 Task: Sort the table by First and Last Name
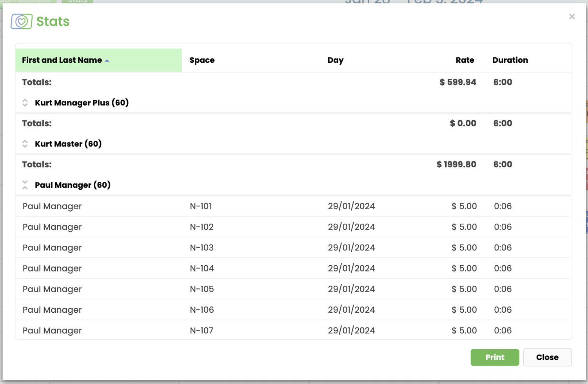[62, 60]
